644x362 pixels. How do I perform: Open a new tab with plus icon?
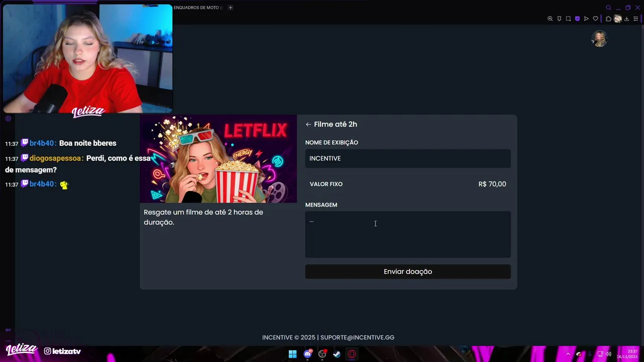pyautogui.click(x=230, y=8)
